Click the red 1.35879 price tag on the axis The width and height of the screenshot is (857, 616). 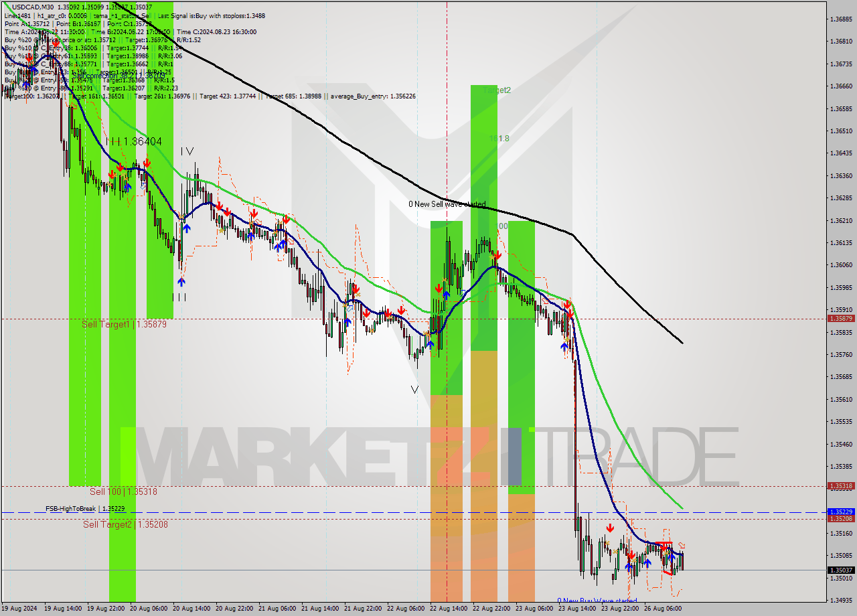tap(840, 319)
